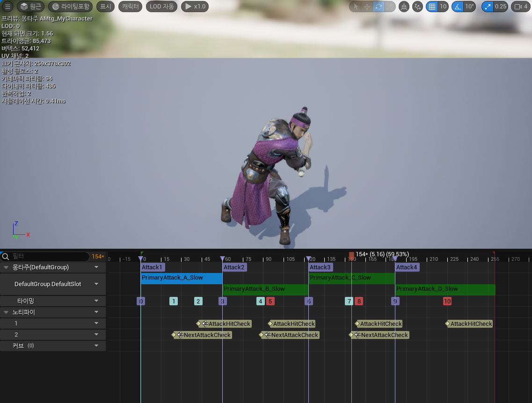Click timing node 7

coord(349,301)
